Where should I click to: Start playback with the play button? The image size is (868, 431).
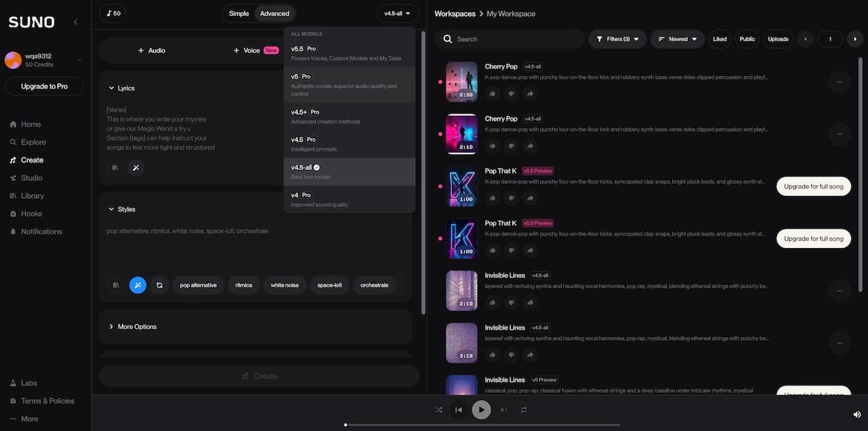pyautogui.click(x=481, y=410)
